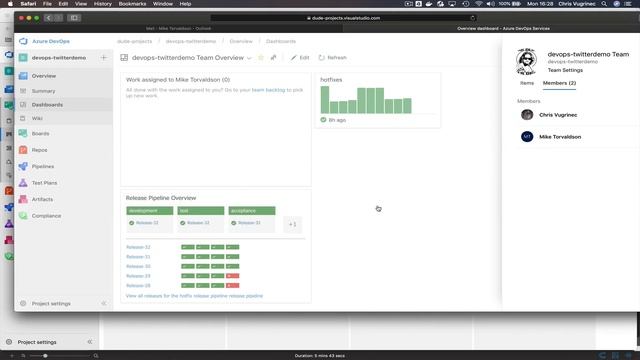Open the Release-31 row link
Image resolution: width=640 pixels, height=360 pixels.
pyautogui.click(x=138, y=257)
